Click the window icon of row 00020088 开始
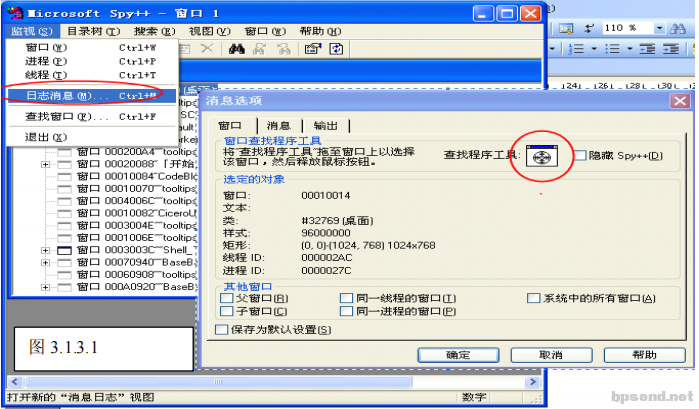Viewport: 699px width, 409px height. click(x=65, y=164)
